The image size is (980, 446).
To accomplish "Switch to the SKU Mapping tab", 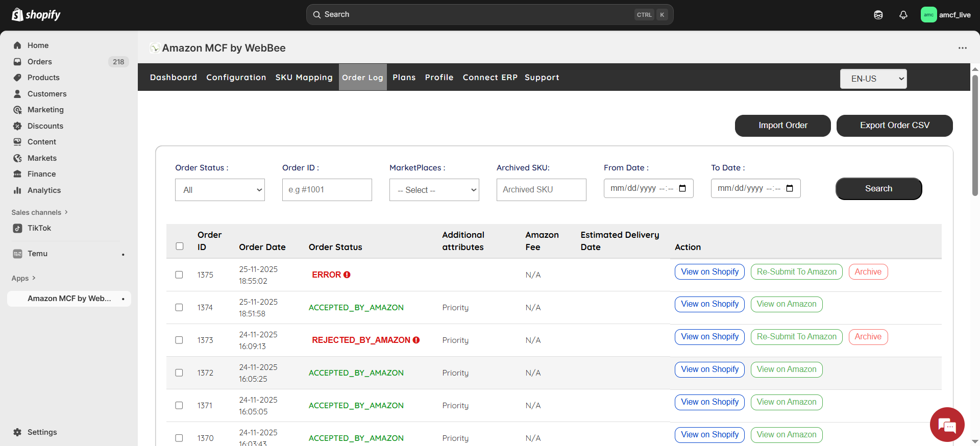I will coord(304,77).
